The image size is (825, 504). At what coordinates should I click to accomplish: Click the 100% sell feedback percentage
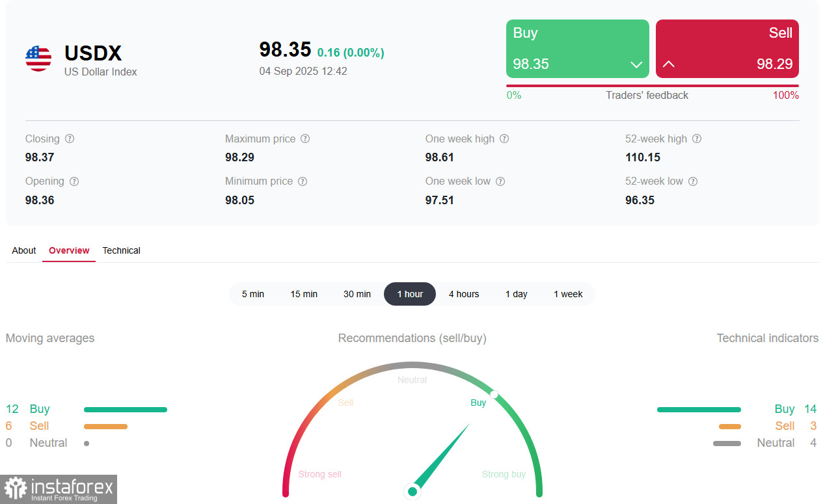click(786, 96)
